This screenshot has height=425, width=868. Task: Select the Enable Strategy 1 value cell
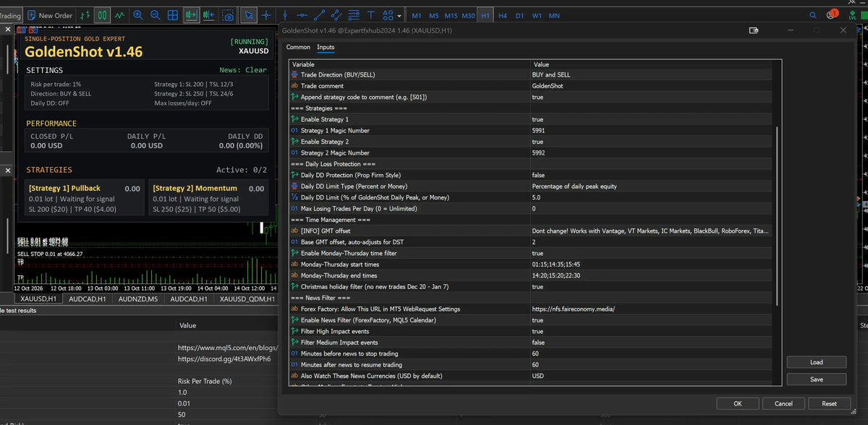coord(651,119)
